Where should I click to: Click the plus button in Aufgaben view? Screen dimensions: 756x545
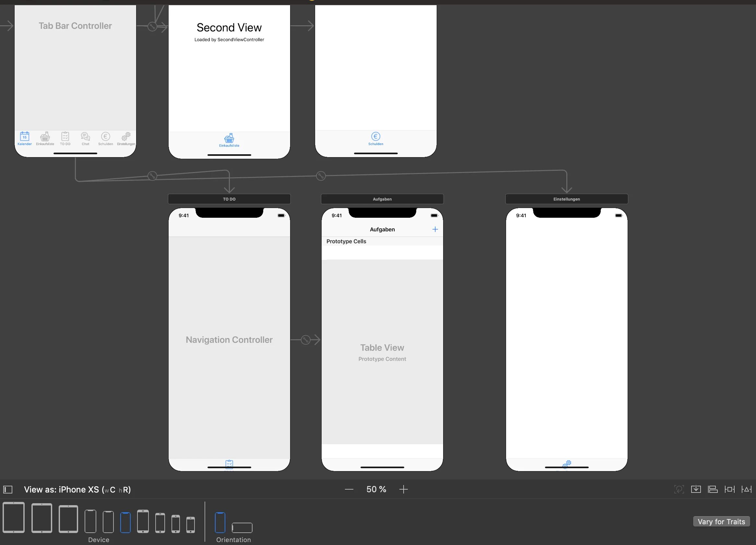tap(435, 229)
